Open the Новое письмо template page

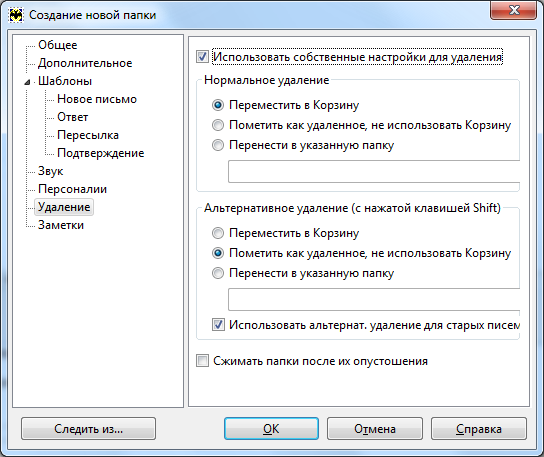(97, 99)
